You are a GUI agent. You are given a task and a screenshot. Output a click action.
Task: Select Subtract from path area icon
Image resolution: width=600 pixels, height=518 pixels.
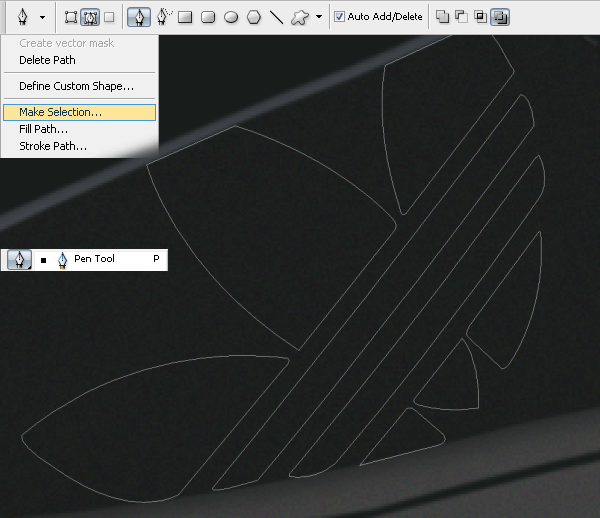point(461,17)
